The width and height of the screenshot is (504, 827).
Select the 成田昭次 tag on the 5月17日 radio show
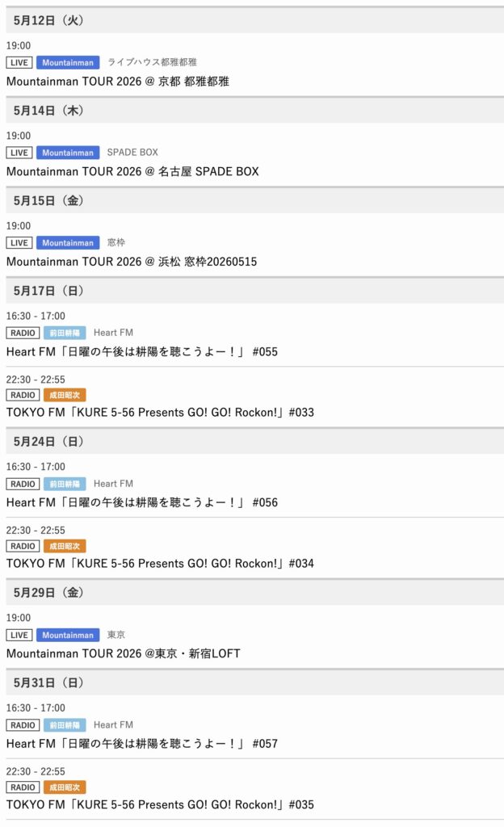(x=65, y=395)
